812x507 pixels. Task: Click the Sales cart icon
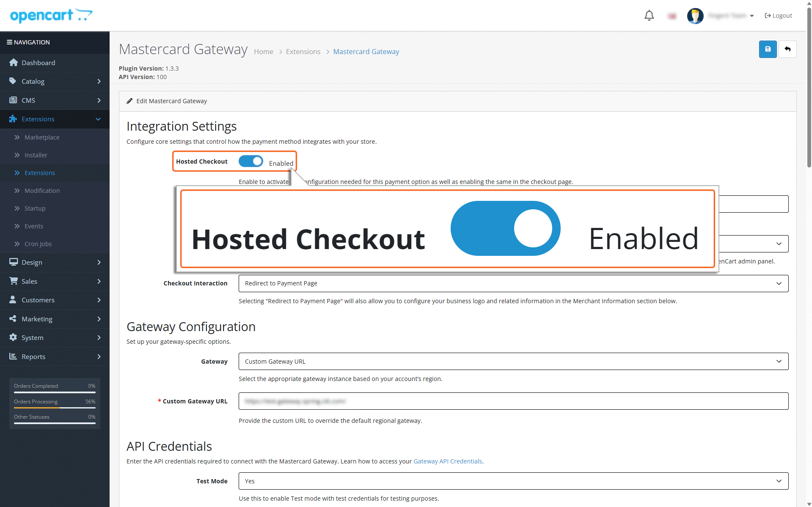(14, 281)
